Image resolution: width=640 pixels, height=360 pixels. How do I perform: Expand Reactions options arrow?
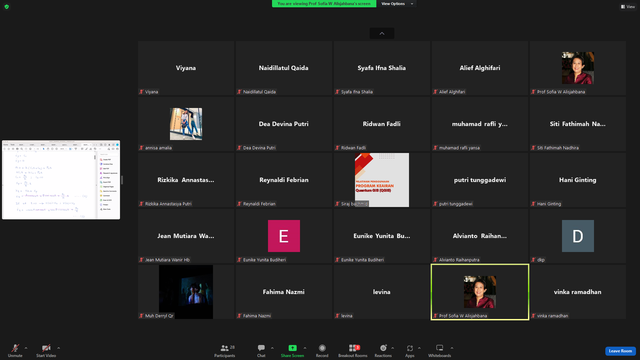pos(393,348)
